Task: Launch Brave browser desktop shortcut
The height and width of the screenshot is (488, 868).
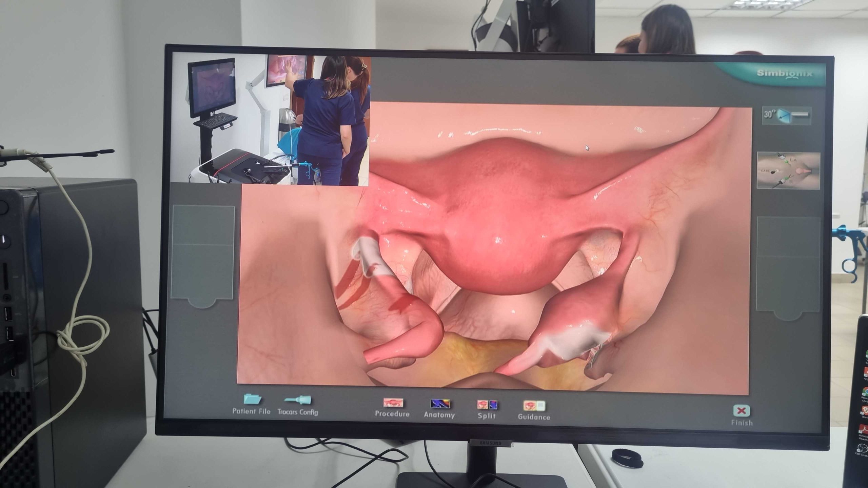Action: pos(864,410)
